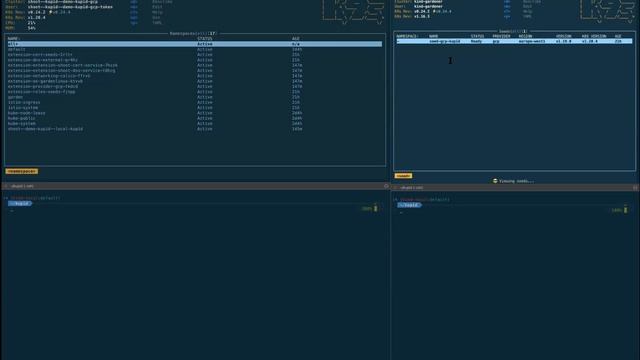Image resolution: width=640 pixels, height=360 pixels.
Task: Select the bottom-left terminal tab title
Action: pos(22,186)
